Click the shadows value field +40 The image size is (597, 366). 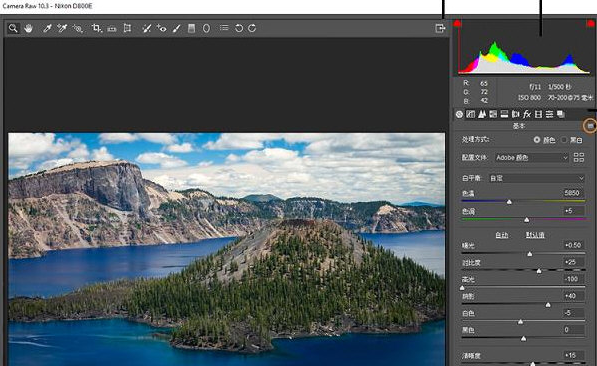click(x=573, y=296)
